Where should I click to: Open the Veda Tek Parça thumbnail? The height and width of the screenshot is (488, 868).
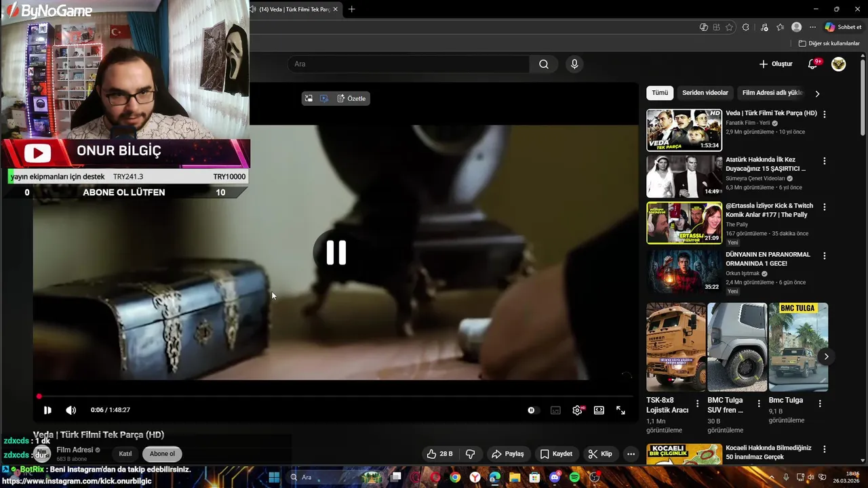(x=684, y=129)
